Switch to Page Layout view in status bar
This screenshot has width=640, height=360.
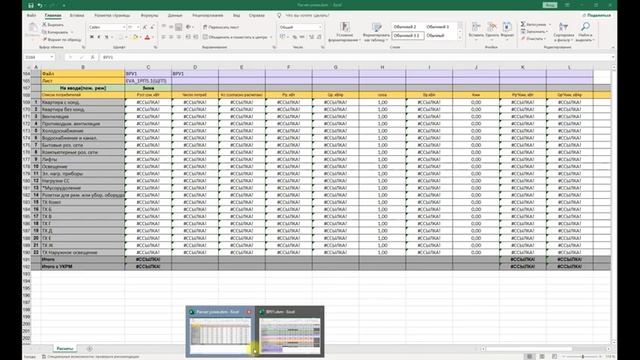coord(542,357)
